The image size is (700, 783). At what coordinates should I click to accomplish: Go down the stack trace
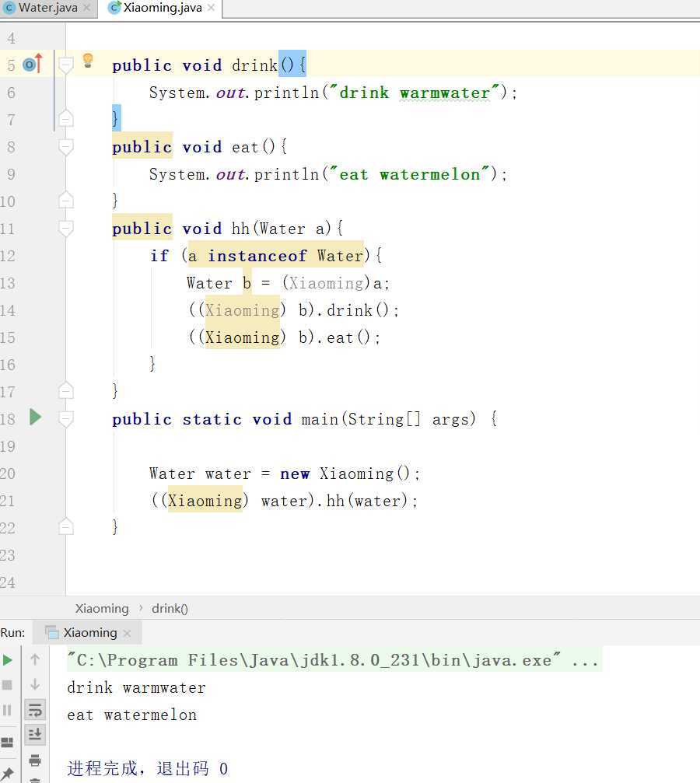[x=35, y=684]
